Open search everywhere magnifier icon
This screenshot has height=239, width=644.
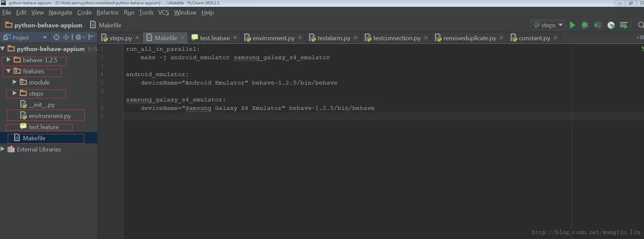point(640,25)
